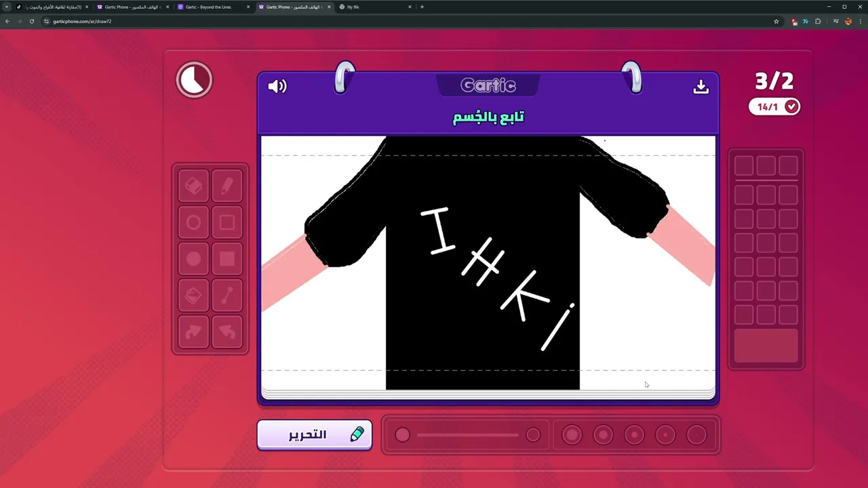The width and height of the screenshot is (868, 488).
Task: Select the middle brush size dot
Action: pyautogui.click(x=634, y=435)
